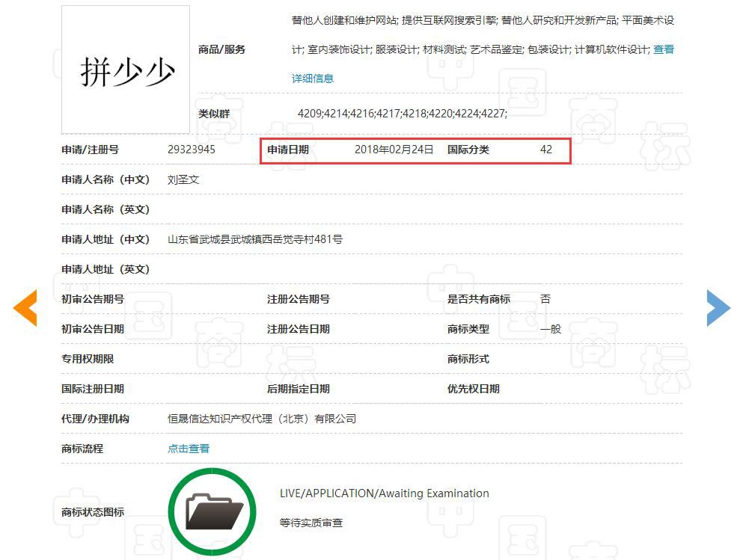Screen dimensions: 746x560
Task: Click the 商标状态图标 label
Action: pyautogui.click(x=93, y=512)
